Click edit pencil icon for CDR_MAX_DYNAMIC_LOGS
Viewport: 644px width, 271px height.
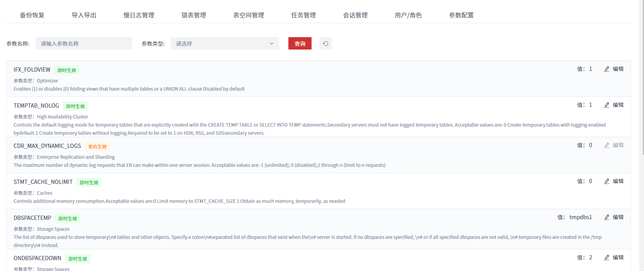pyautogui.click(x=607, y=145)
